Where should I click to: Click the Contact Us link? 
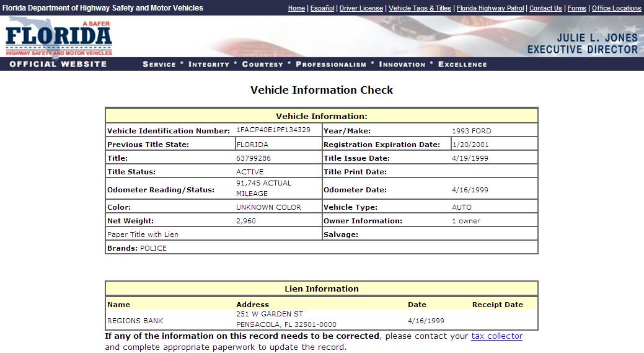(545, 8)
